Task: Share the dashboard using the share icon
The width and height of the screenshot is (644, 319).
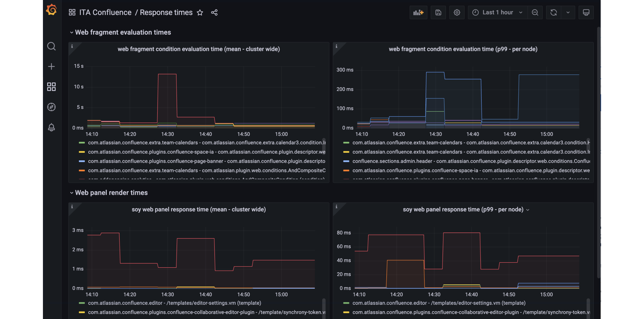Action: pos(214,13)
